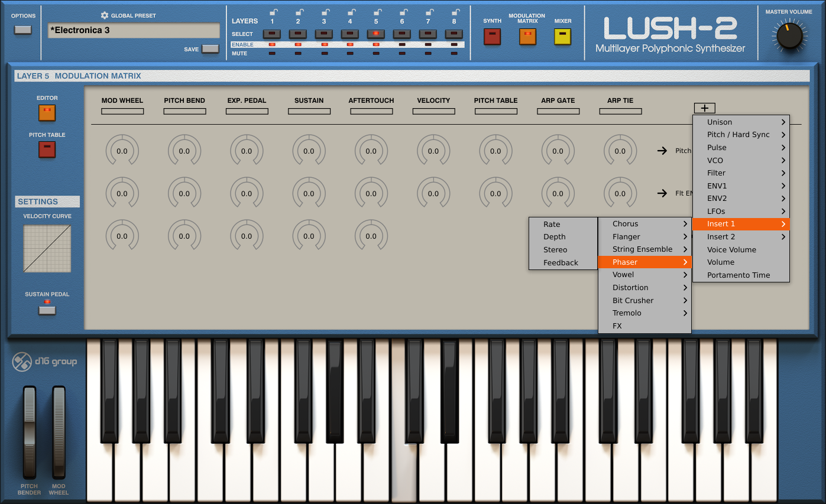The width and height of the screenshot is (826, 504).
Task: Select layer 8 with its Select button
Action: click(454, 34)
